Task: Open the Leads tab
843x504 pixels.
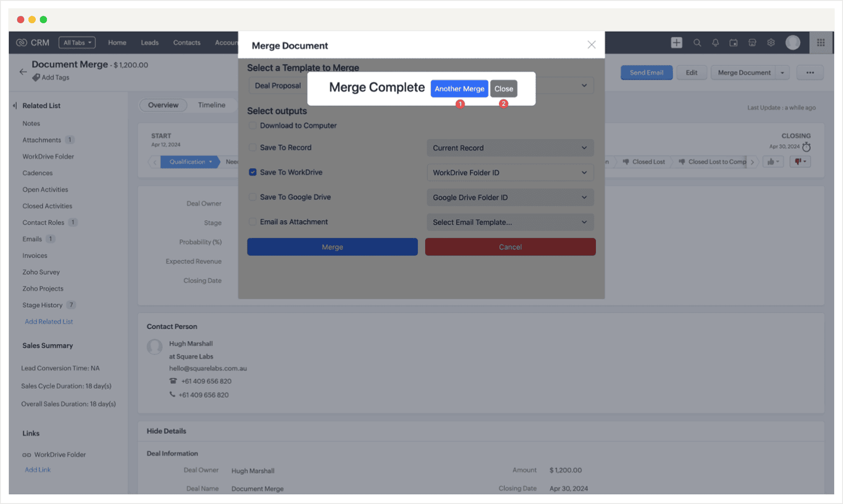Action: [x=150, y=43]
